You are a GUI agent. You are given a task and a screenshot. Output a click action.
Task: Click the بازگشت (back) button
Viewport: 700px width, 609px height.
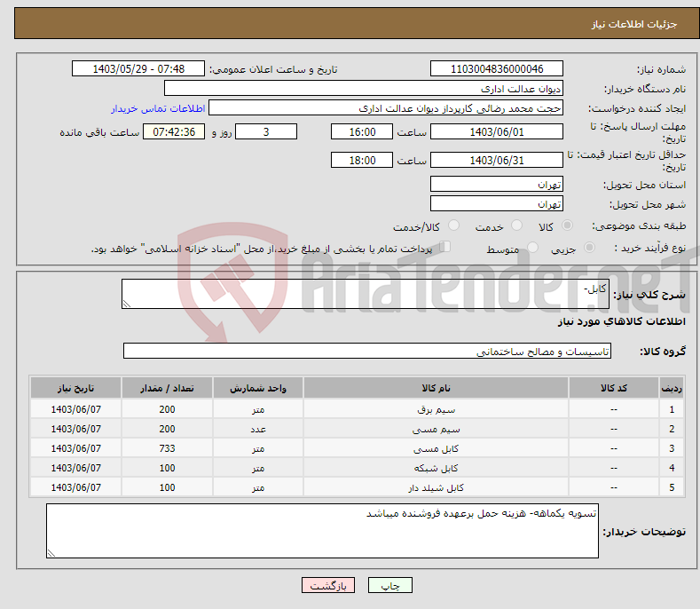(x=328, y=585)
